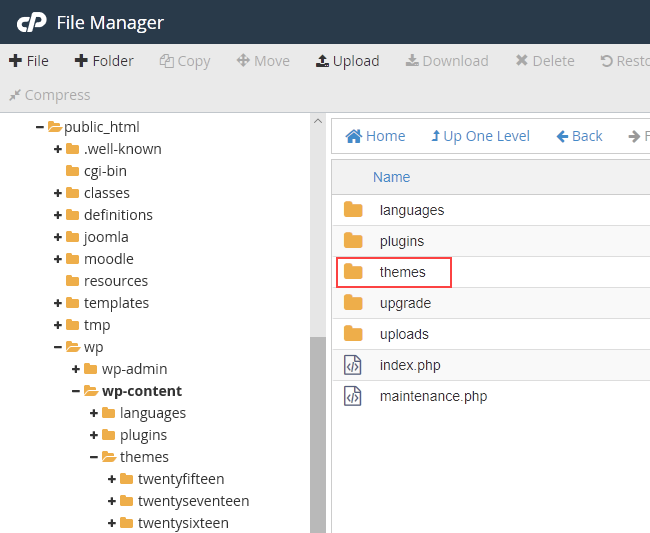Create a new file with + File
The image size is (650, 533).
pyautogui.click(x=29, y=61)
